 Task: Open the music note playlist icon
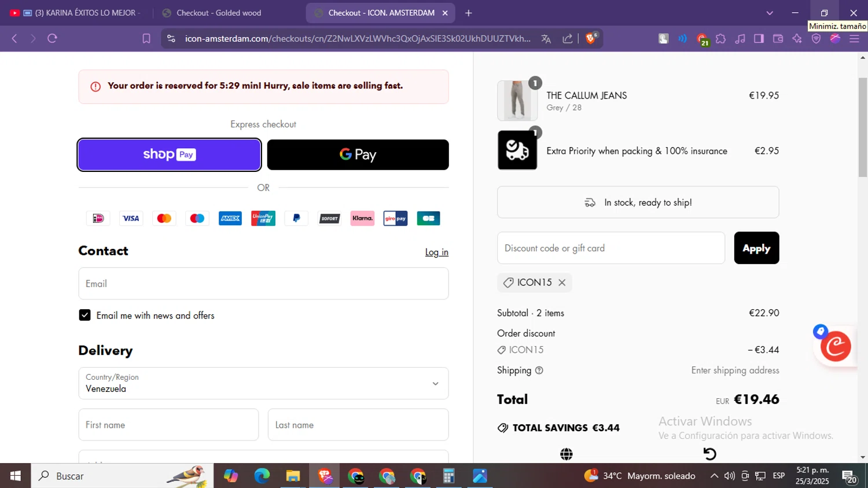(x=740, y=39)
